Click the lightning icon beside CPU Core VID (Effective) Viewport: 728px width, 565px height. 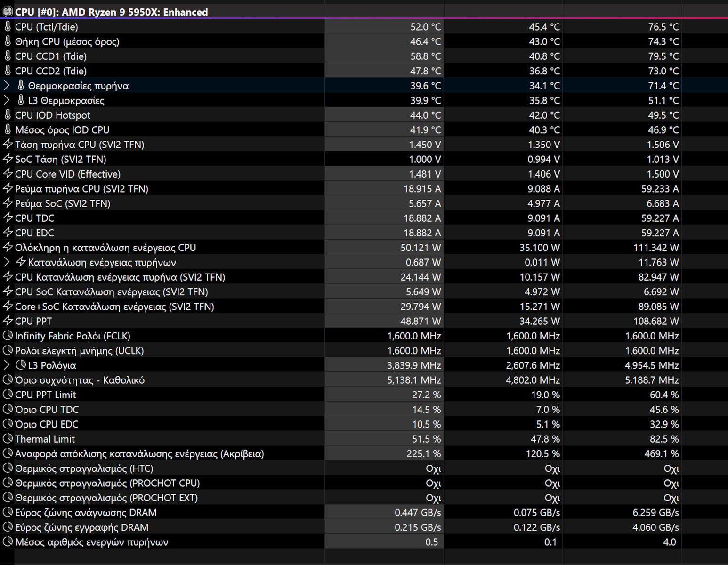8,174
